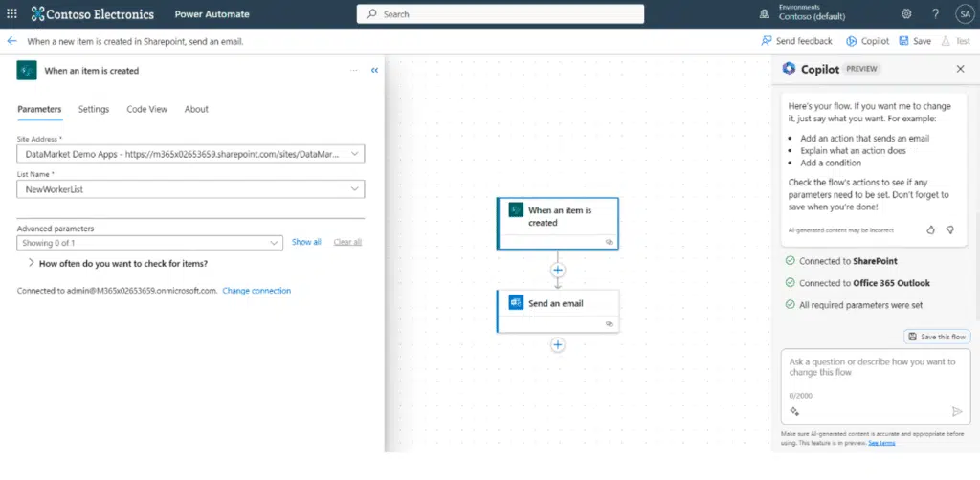Collapse the parameters panel with double chevron
This screenshot has width=980, height=480.
click(374, 71)
